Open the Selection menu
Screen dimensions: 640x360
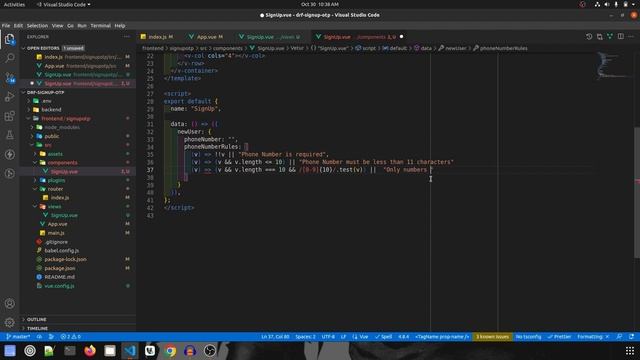(37, 25)
